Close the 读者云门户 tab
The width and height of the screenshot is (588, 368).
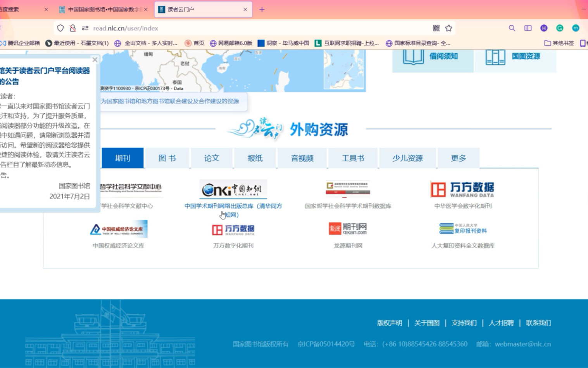tap(245, 9)
